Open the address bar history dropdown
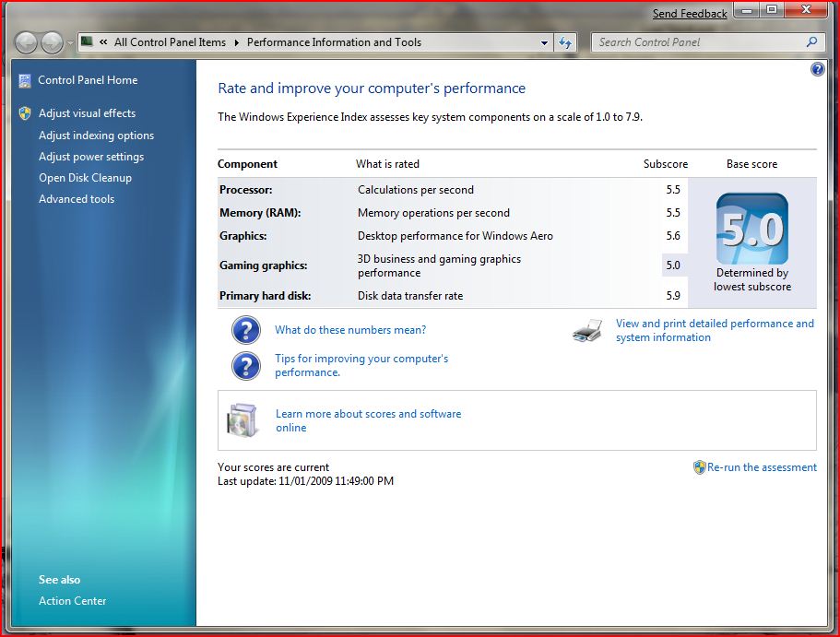 point(544,42)
